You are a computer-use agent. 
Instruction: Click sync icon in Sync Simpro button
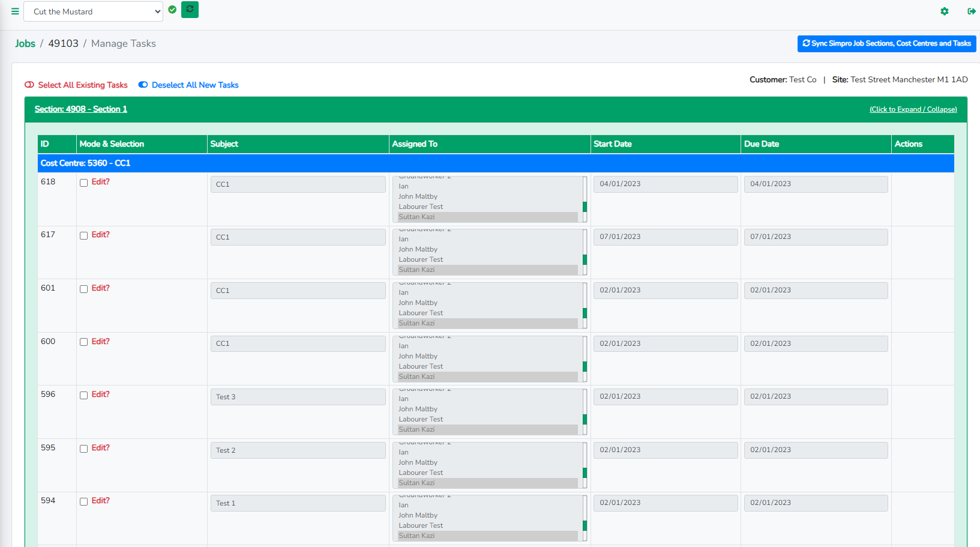(806, 43)
